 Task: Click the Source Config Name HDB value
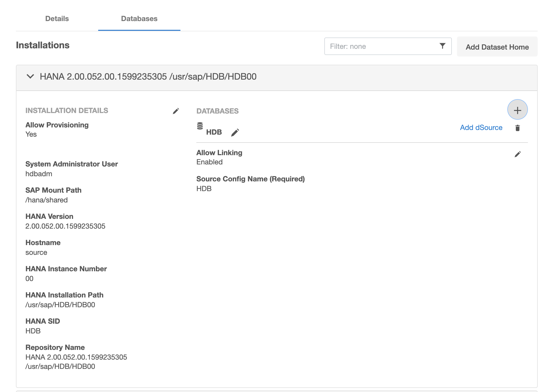click(x=204, y=189)
